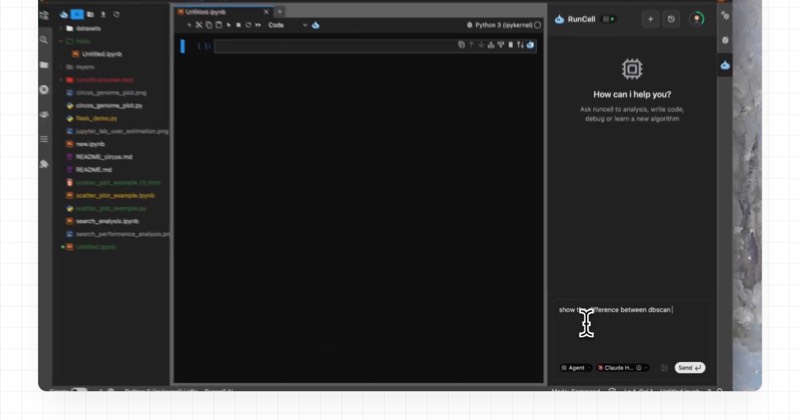Screen dimensions: 800x420
Task: Insert a cell below this cell
Action: 501,45
